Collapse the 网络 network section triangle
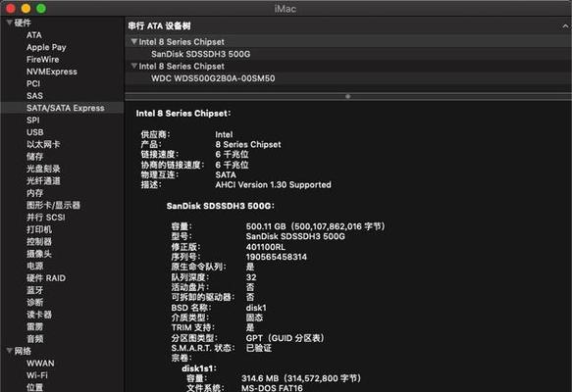The image size is (572, 392). pyautogui.click(x=9, y=351)
